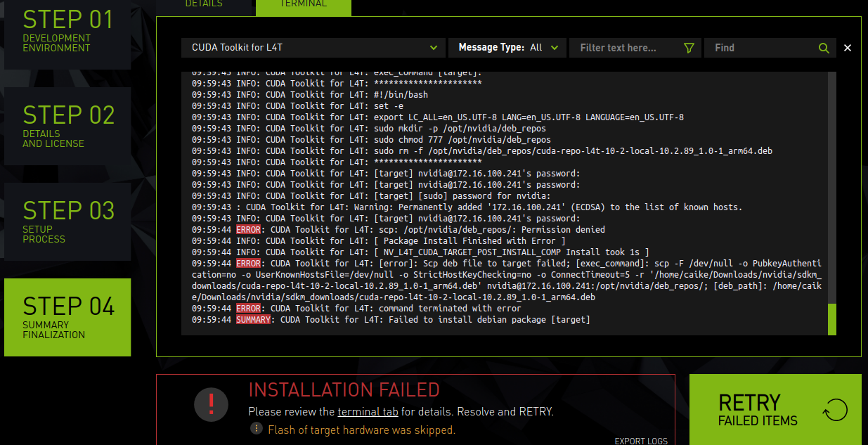
Task: Click the filter funnel icon
Action: point(689,48)
